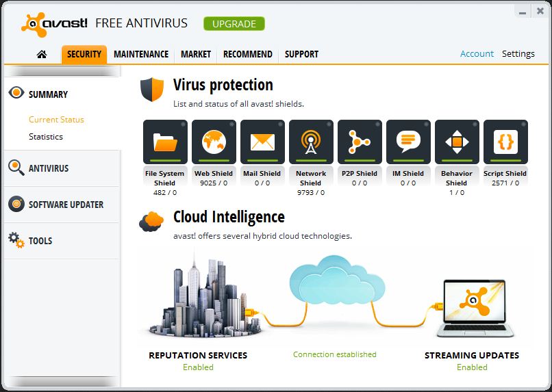Open the Market tab
The height and width of the screenshot is (392, 552).
[196, 54]
